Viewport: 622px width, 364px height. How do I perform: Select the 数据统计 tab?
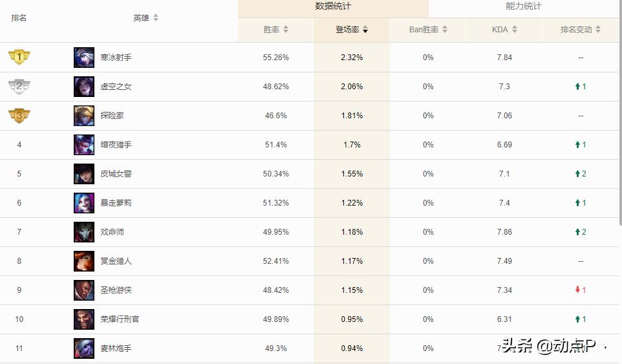pos(333,6)
